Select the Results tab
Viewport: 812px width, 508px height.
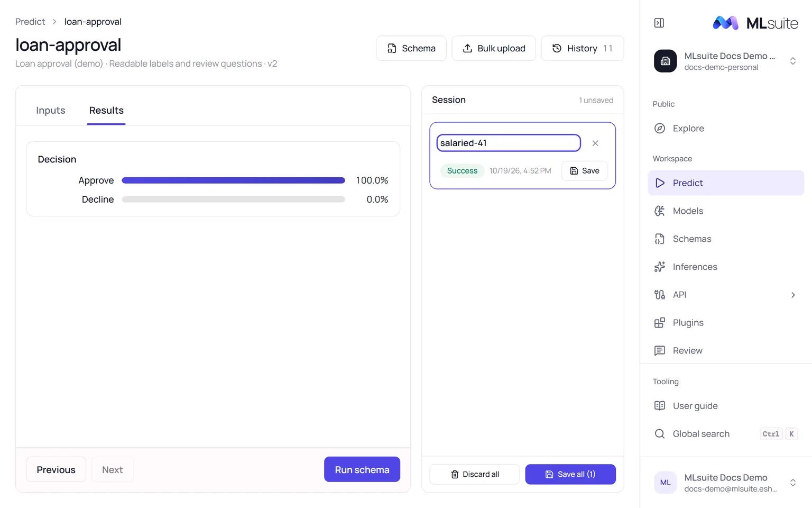[x=106, y=111]
